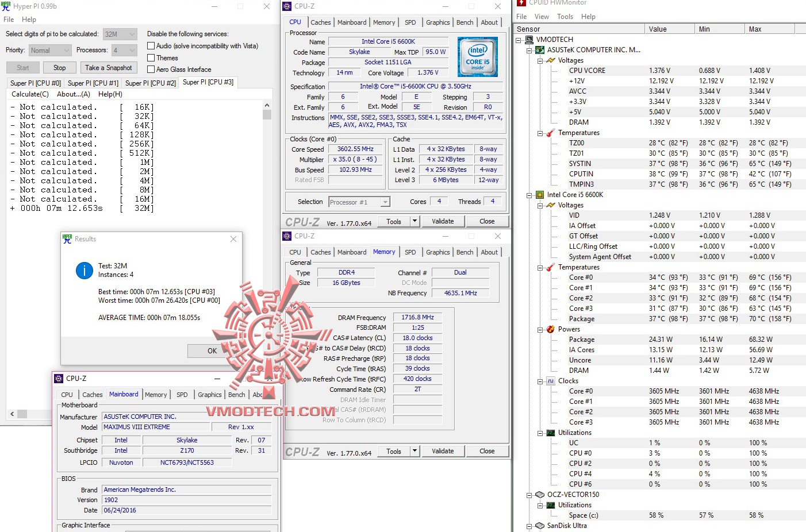
Task: Click the Voltages lightning icon under ASUSTeK
Action: 550,60
